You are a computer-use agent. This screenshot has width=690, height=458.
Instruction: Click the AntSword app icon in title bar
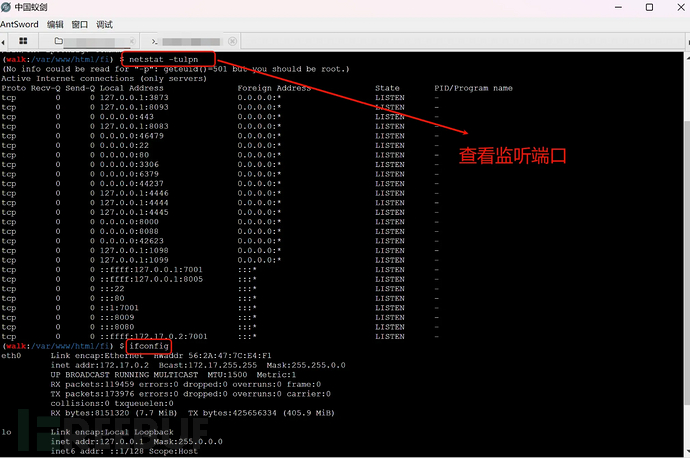tap(6, 7)
